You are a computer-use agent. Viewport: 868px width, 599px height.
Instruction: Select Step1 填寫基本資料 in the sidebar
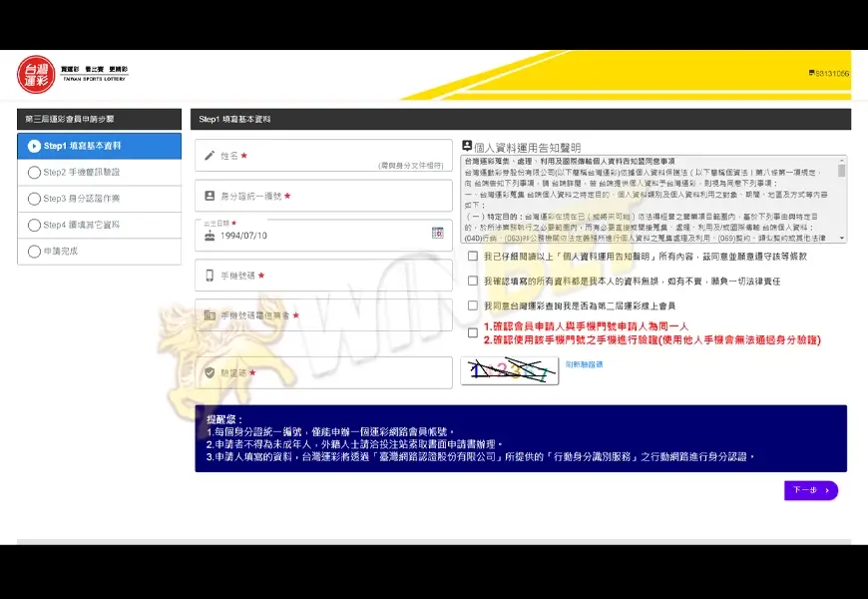pos(99,146)
